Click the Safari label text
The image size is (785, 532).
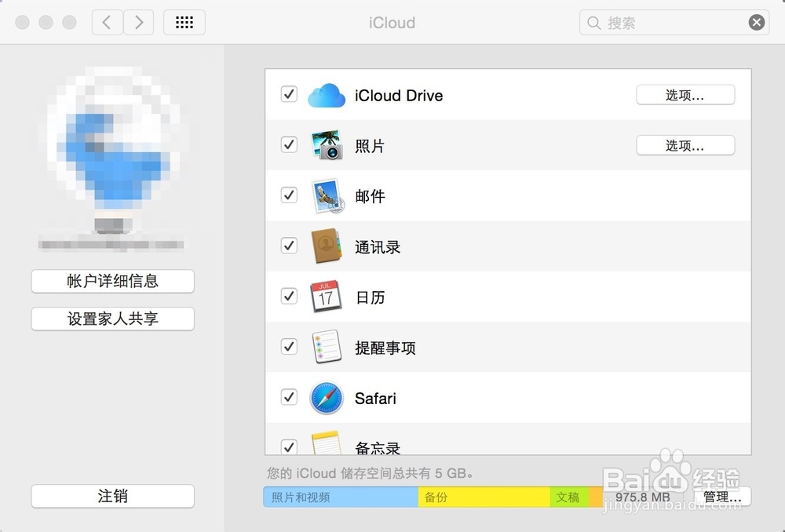[x=375, y=399]
